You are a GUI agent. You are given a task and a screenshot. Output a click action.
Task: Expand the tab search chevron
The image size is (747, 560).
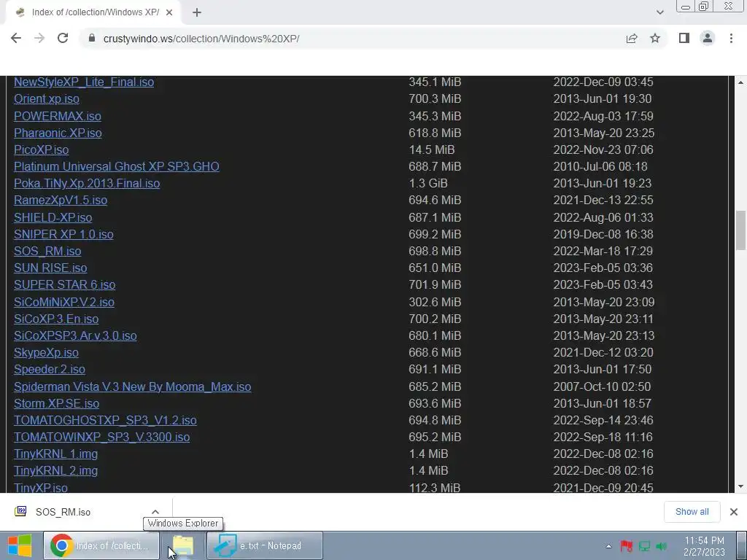click(x=659, y=12)
